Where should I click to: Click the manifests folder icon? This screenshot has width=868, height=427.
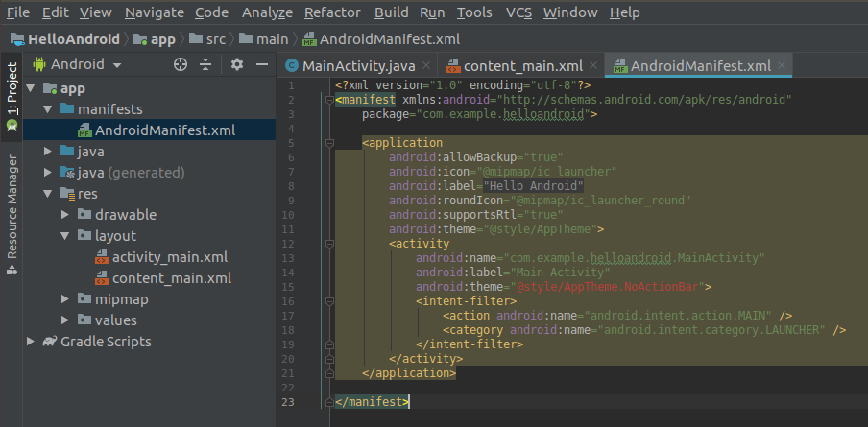(x=67, y=109)
